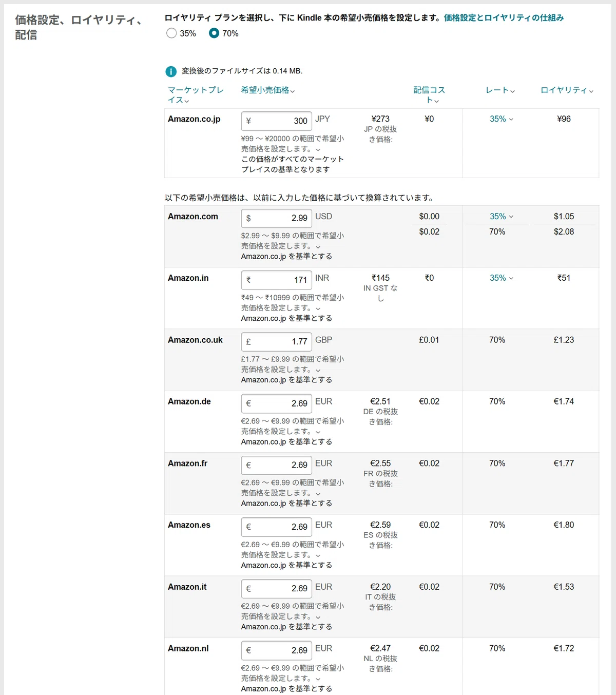This screenshot has height=695, width=616.
Task: Open the 35% rate dropdown for Amazon.co.jp
Action: click(501, 119)
